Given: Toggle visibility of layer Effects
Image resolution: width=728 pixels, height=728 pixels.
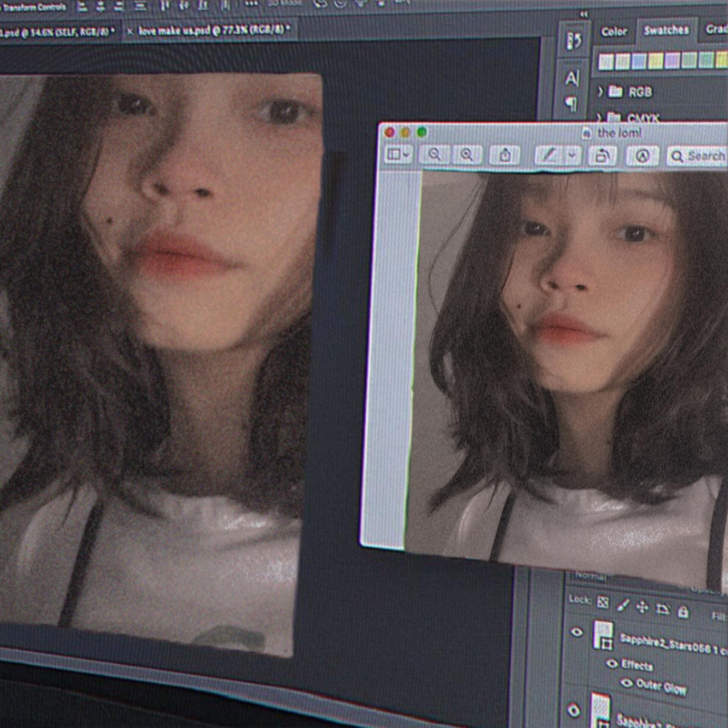Looking at the screenshot, I should coord(612,663).
